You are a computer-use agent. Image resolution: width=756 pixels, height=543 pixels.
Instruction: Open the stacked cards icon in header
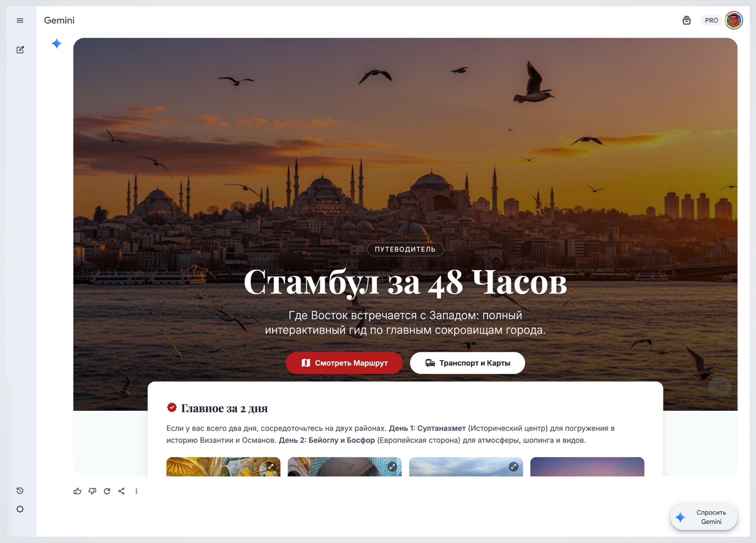[x=686, y=20]
